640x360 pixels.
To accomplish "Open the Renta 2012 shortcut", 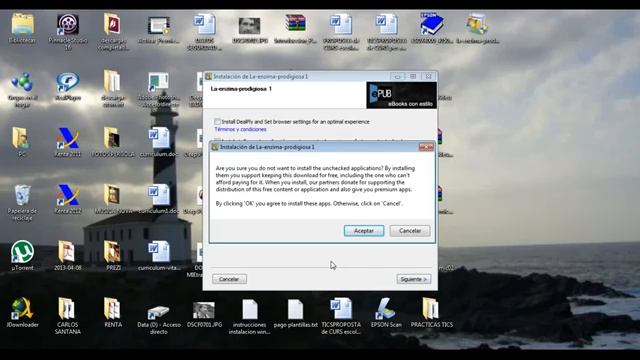I will point(68,199).
